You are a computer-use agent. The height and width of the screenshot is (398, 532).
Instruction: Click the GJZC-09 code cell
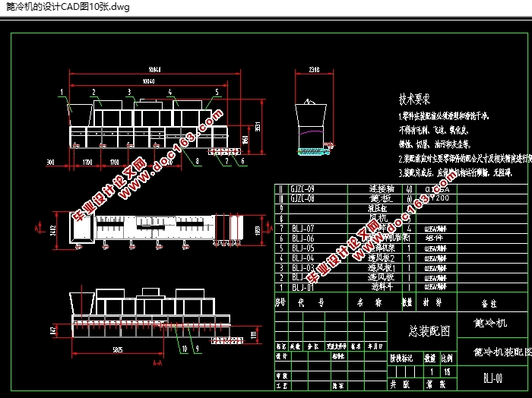pos(302,189)
